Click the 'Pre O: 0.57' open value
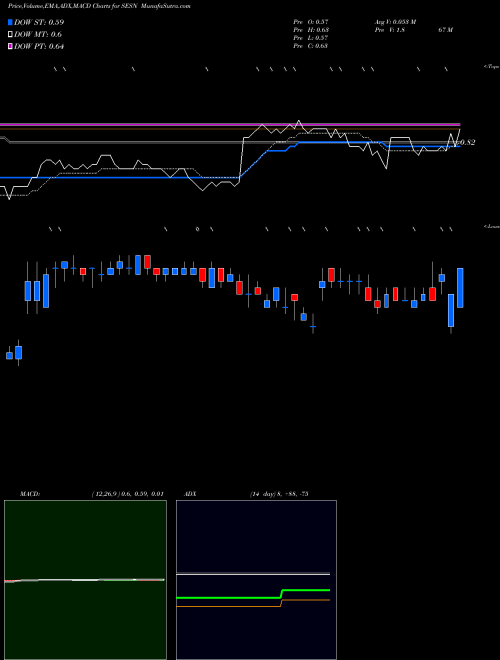 pos(311,22)
